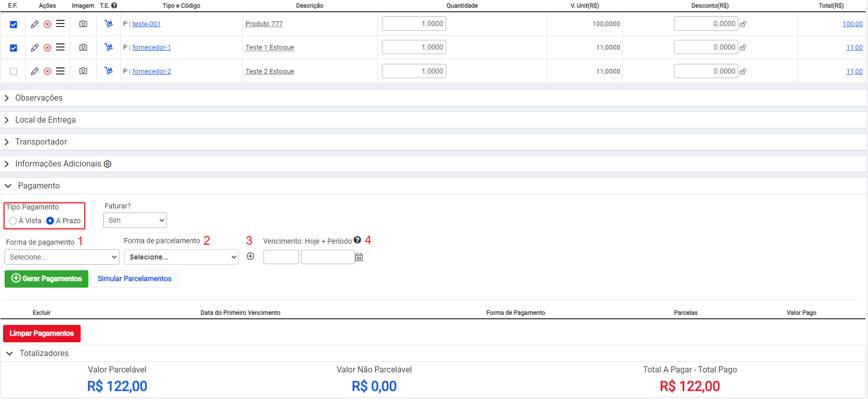Click the gear icon beside Informações Adicionais
The height and width of the screenshot is (399, 868).
(108, 164)
